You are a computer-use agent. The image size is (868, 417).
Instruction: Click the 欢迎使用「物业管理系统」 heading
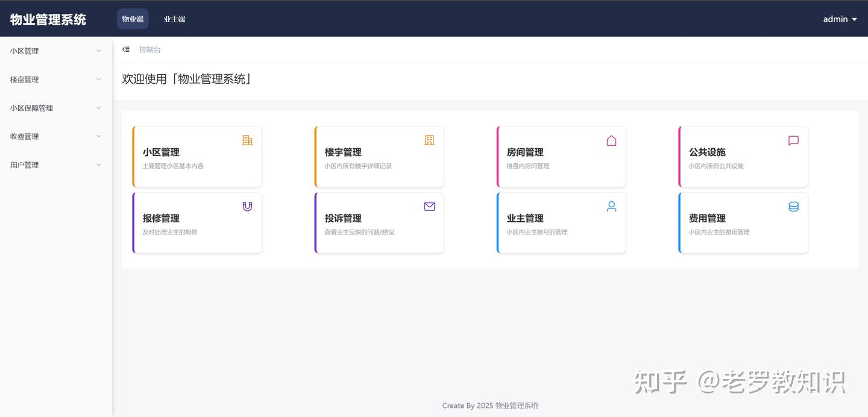pyautogui.click(x=187, y=79)
